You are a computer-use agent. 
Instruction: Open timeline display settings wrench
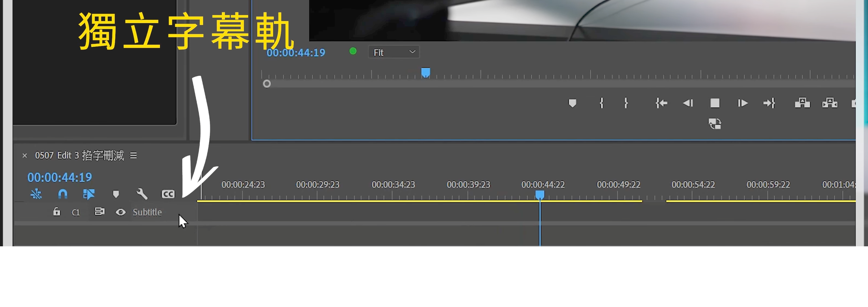[x=142, y=194]
